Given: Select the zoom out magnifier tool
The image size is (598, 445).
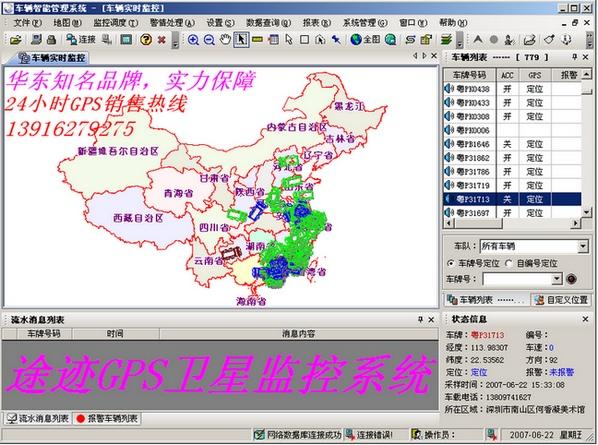Looking at the screenshot, I should pyautogui.click(x=209, y=40).
